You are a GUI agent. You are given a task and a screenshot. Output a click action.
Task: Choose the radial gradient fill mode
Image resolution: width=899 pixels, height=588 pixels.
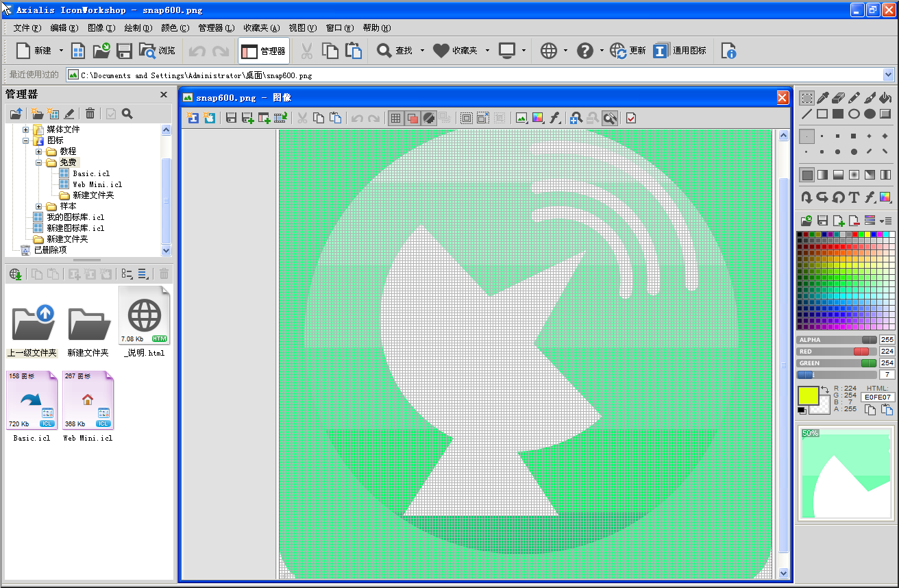pyautogui.click(x=854, y=175)
